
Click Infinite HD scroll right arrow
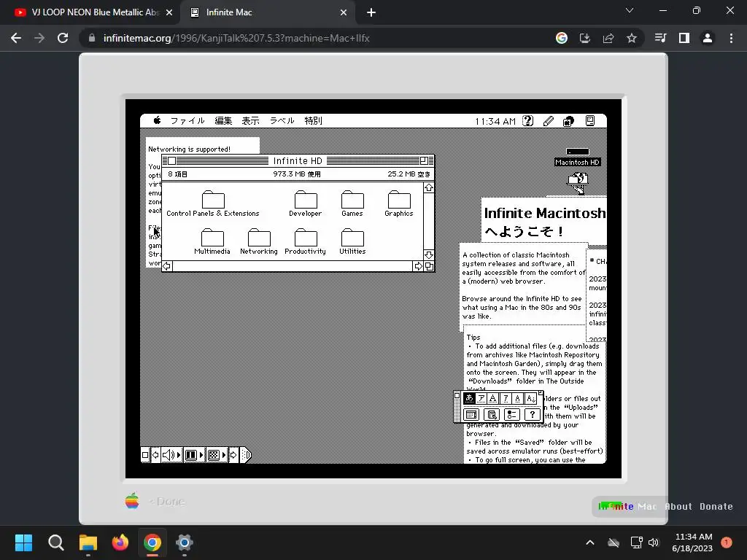[x=418, y=266]
